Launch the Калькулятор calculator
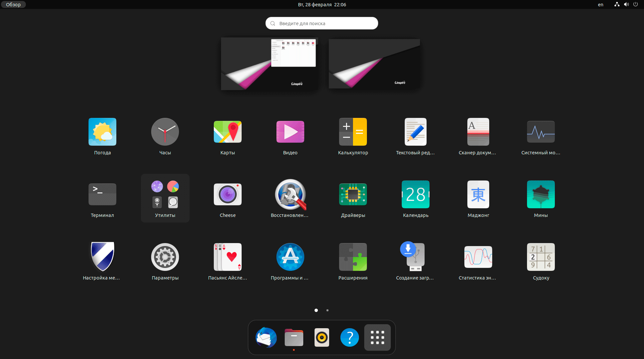 [353, 132]
